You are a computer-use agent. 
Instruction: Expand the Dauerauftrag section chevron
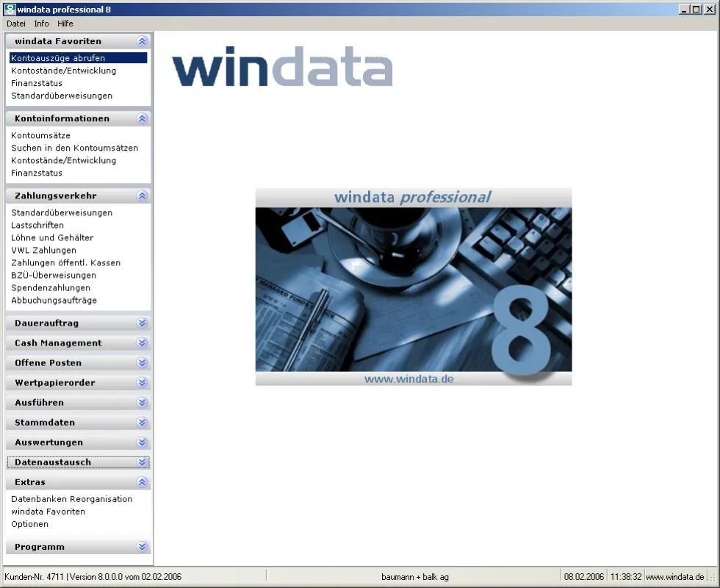[x=142, y=323]
